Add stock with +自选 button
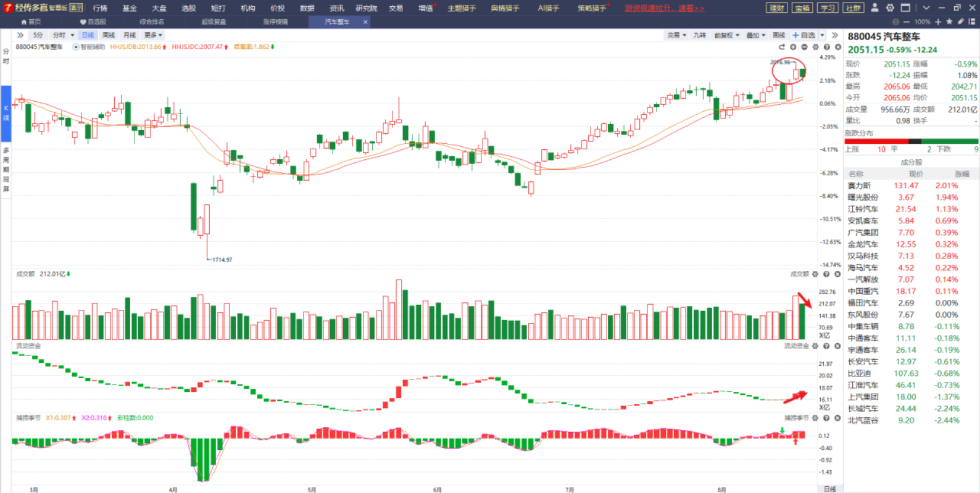The height and width of the screenshot is (493, 980). (x=804, y=35)
